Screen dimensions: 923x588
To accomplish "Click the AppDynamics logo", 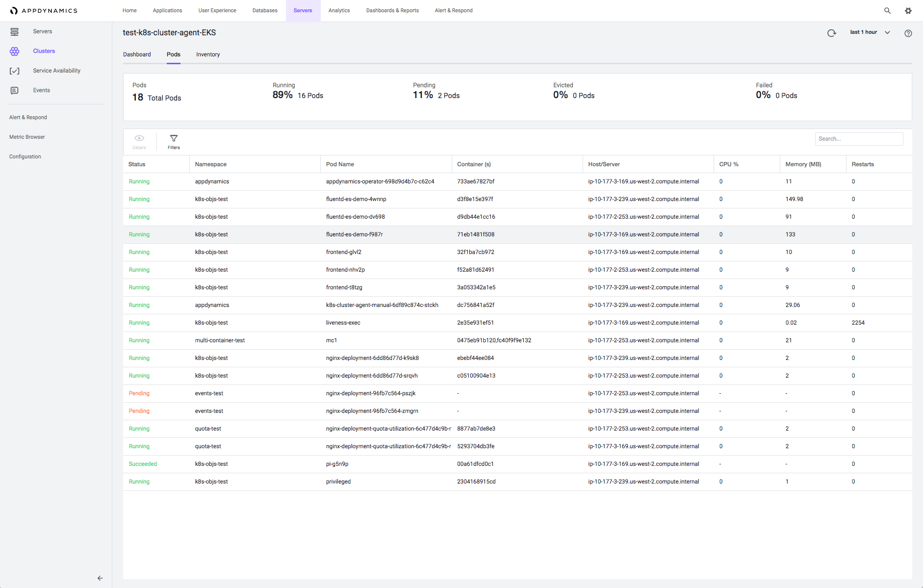I will [44, 10].
